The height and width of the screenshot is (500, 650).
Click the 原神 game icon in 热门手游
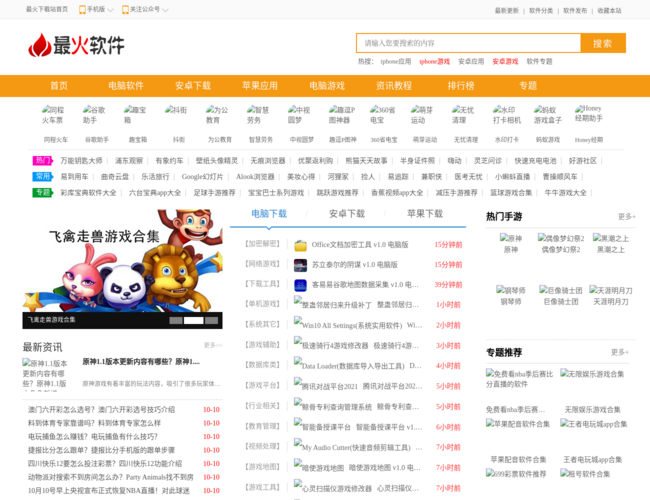pos(511,238)
